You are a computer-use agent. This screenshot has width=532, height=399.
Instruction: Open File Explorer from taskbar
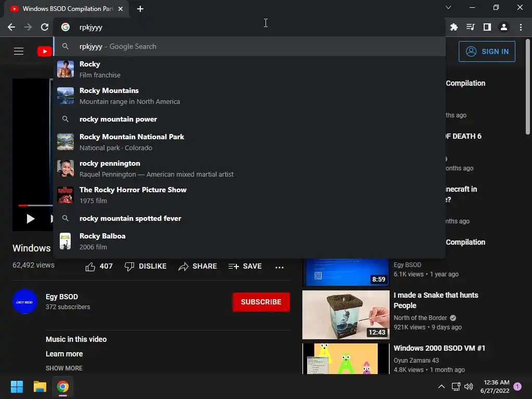39,387
